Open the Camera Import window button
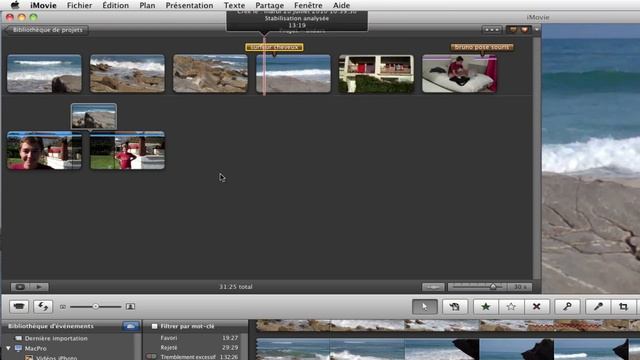Screen dimensions: 640x360 click(x=19, y=307)
